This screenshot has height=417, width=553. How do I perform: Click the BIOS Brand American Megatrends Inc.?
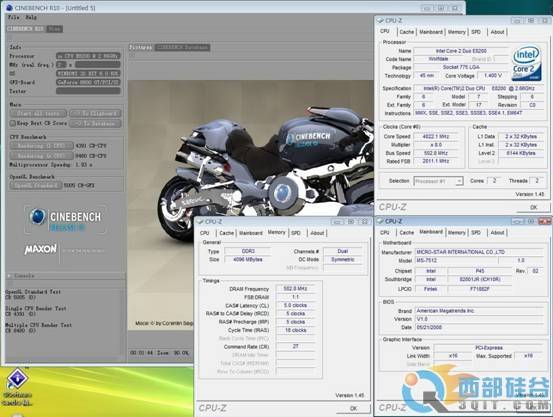pos(479,311)
